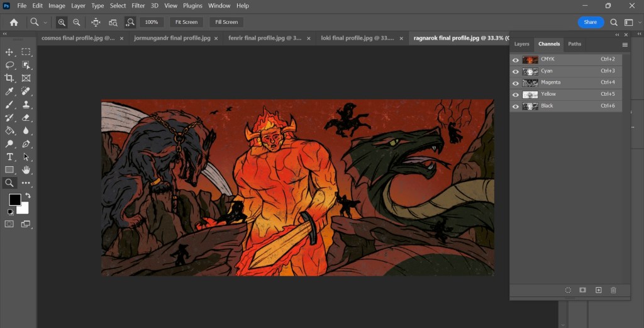The height and width of the screenshot is (328, 644).
Task: Expand the Zoom tool preset picker arrow
Action: (x=46, y=22)
